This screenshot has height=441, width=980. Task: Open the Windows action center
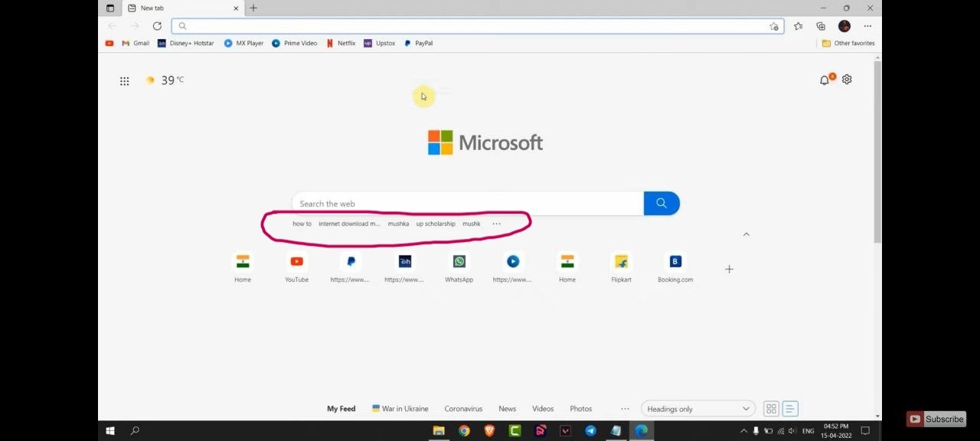click(x=865, y=431)
